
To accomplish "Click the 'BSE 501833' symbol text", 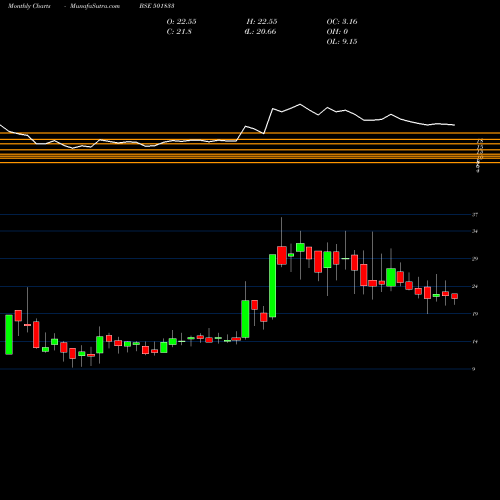I will click(x=157, y=6).
